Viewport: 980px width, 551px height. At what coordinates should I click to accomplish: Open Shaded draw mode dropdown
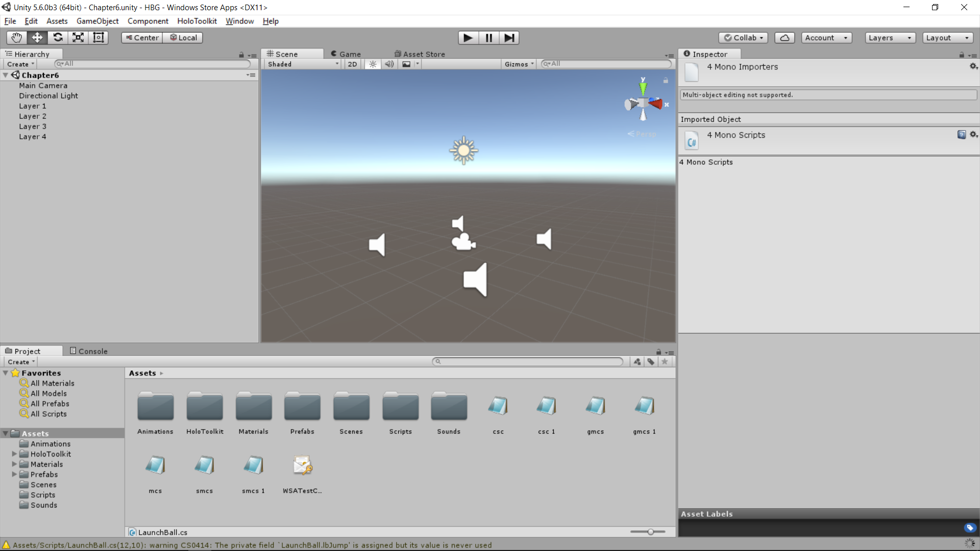(x=303, y=64)
